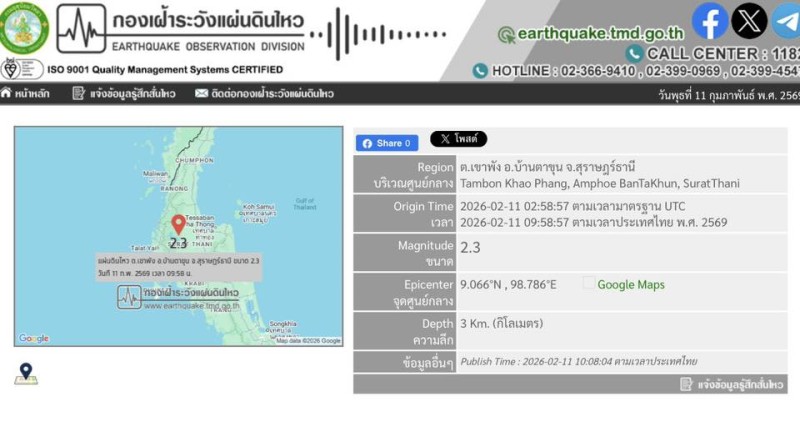
Task: Click the red epicenter pin on map
Action: (x=178, y=224)
